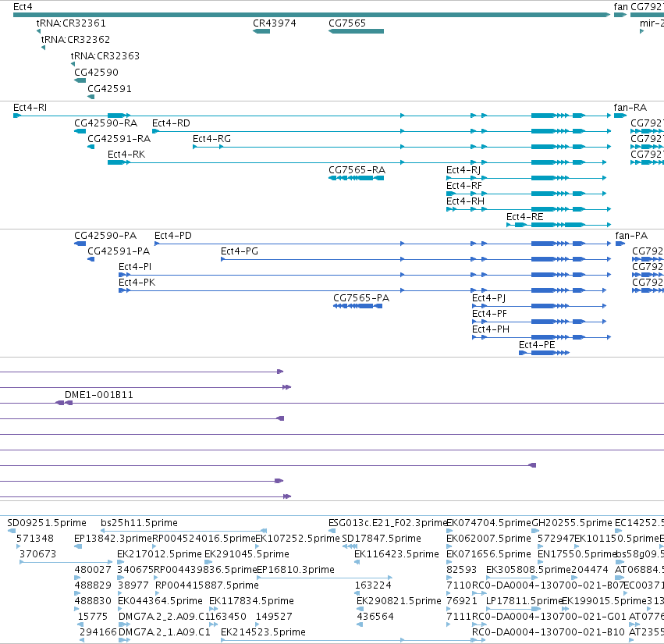
Task: Click EST RP004415887.5prime label
Action: 207,585
